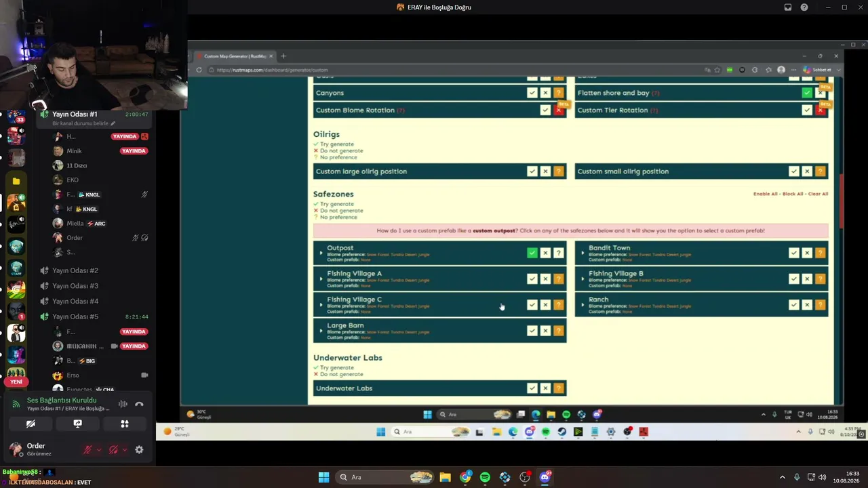Enable Custom large oilrig position
Viewport: 868px width, 488px height.
click(532, 171)
